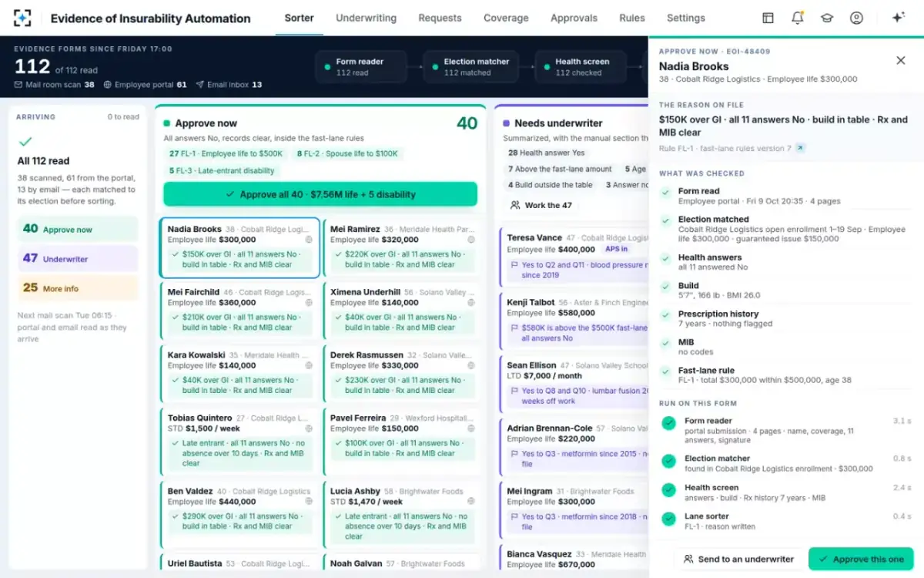Viewport: 924px width, 578px height.
Task: Click the green check beside Election matcher run step
Action: (668, 460)
